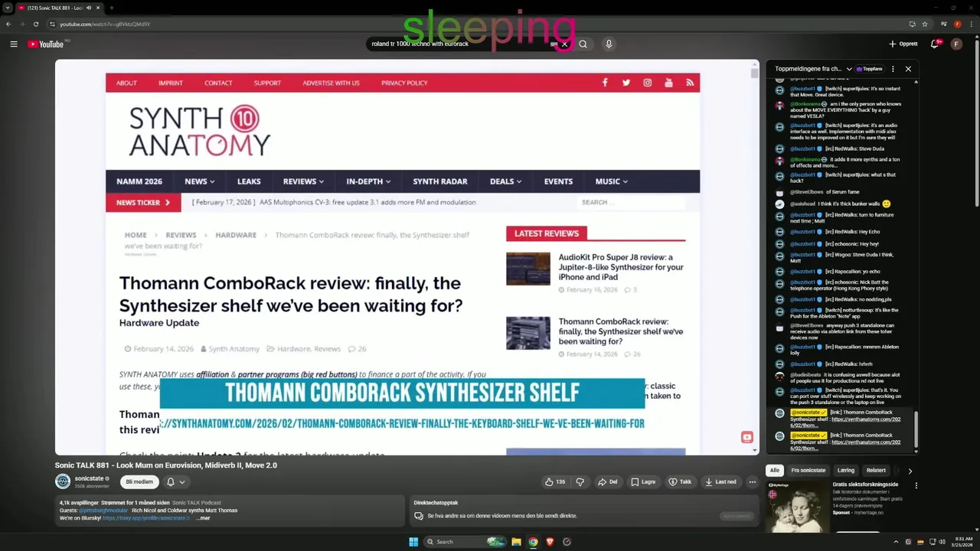The width and height of the screenshot is (980, 551).
Task: Open more actions ellipsis under video
Action: 753,482
